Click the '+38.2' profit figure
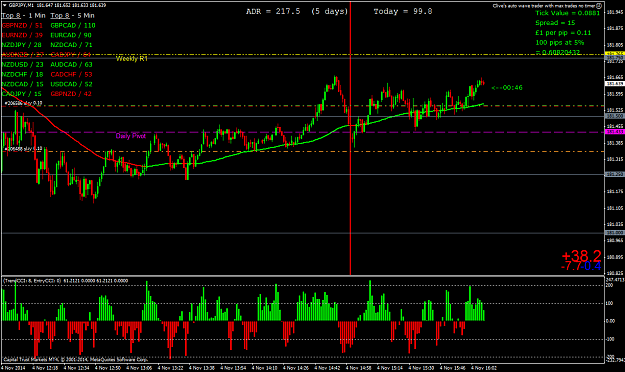 [582, 256]
